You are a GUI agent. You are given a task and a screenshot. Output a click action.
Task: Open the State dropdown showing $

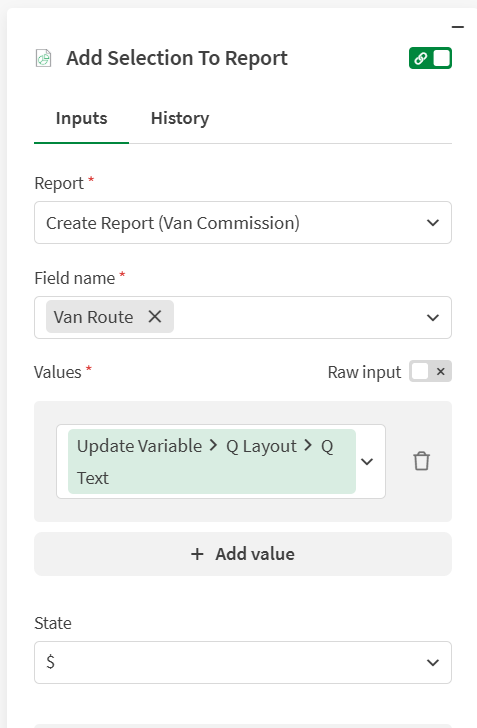pos(243,662)
